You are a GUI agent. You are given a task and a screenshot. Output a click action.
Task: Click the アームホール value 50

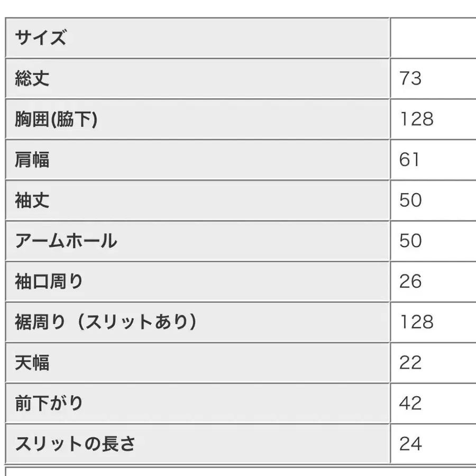point(410,241)
